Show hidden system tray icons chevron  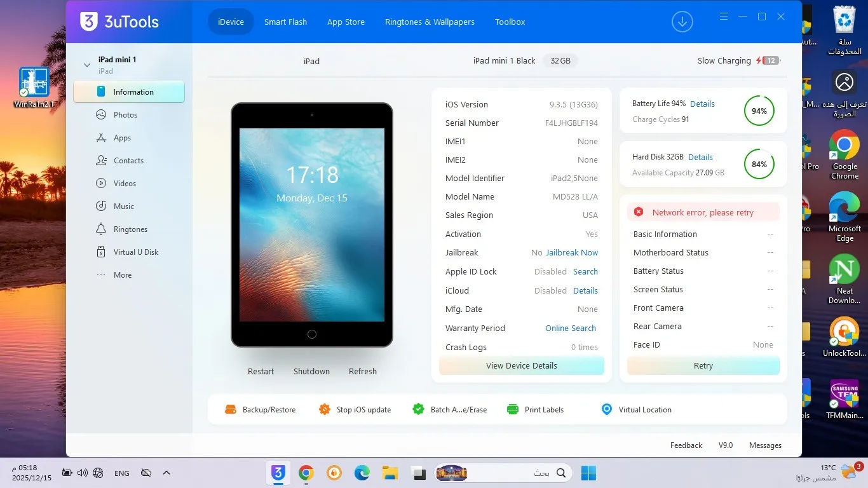tap(166, 473)
